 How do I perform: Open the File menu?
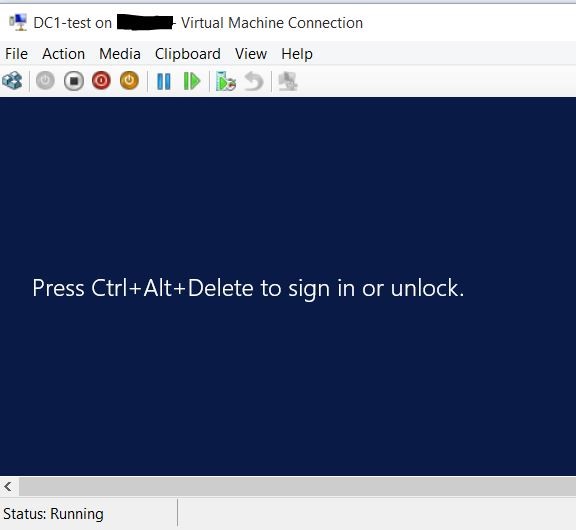tap(17, 54)
